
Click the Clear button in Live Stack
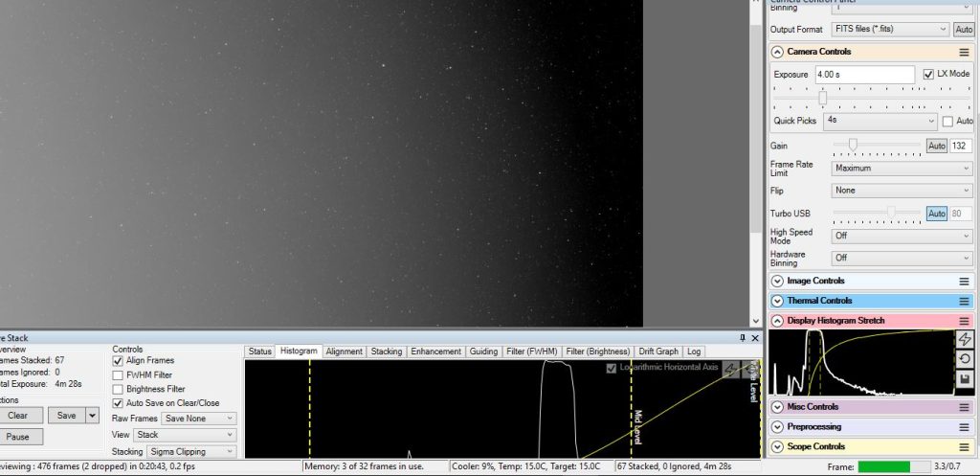coord(17,416)
